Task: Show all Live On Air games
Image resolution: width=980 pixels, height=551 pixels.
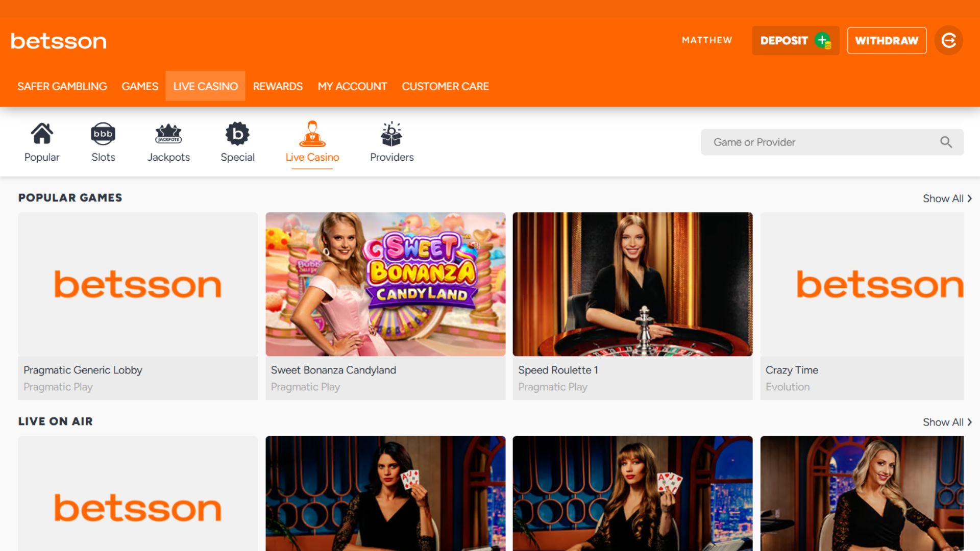Action: click(947, 422)
